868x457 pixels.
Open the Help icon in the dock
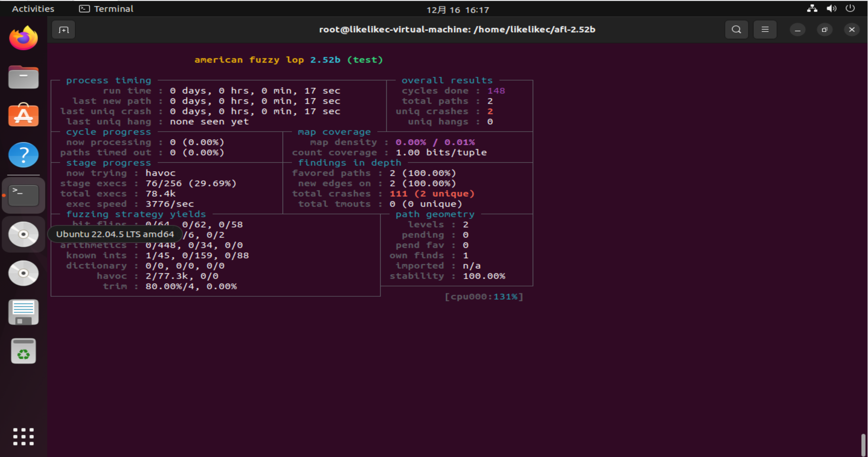pos(23,155)
